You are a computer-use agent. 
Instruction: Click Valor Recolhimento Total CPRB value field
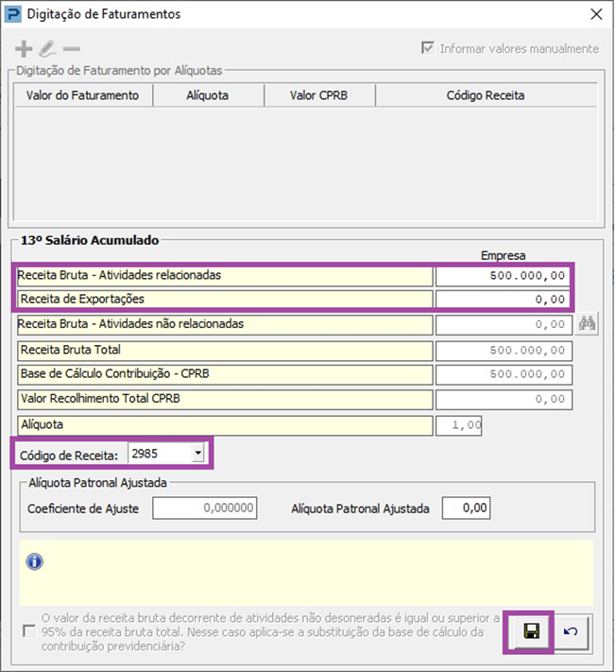[504, 400]
